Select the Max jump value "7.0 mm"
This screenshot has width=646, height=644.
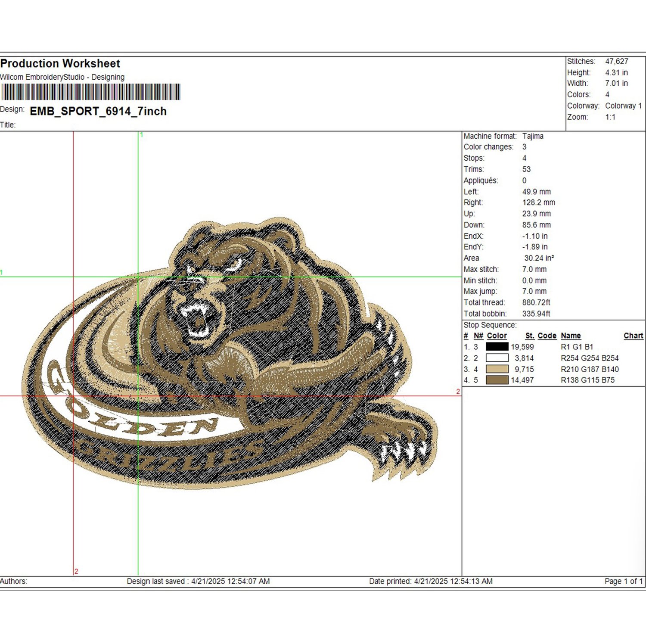pyautogui.click(x=534, y=291)
